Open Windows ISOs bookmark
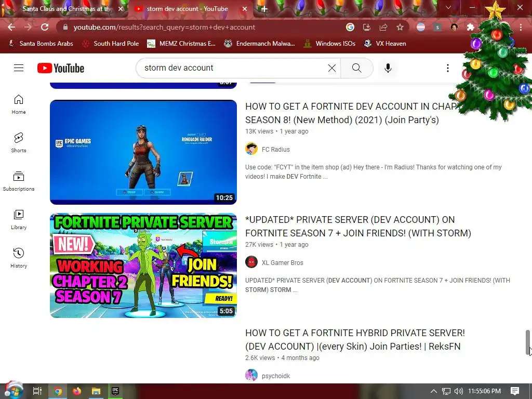 click(x=330, y=44)
